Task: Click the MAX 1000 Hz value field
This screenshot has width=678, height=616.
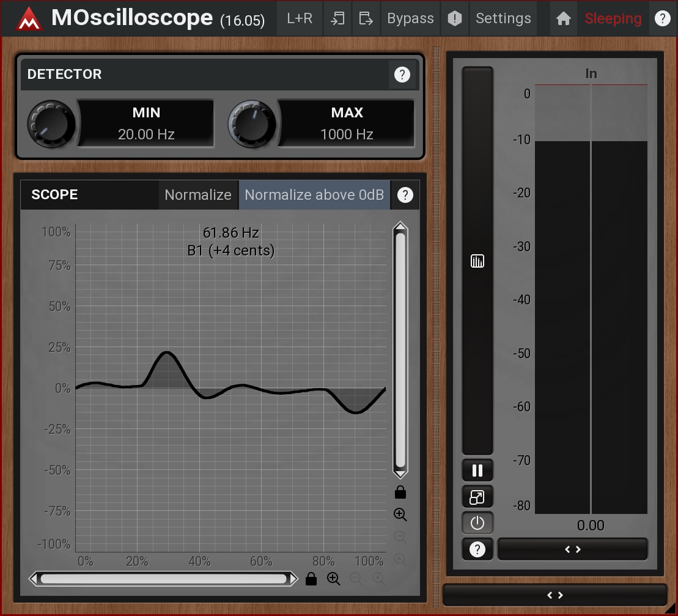Action: 347,124
